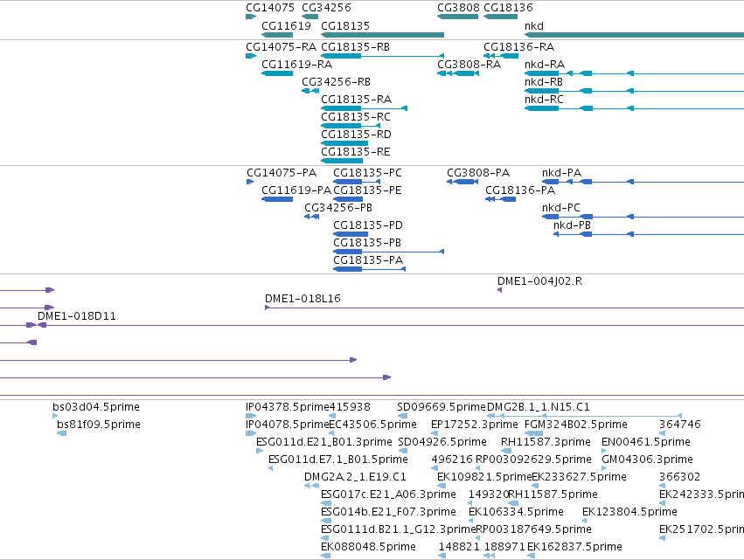Click feature 366302
The width and height of the screenshot is (744, 560).
tap(663, 486)
